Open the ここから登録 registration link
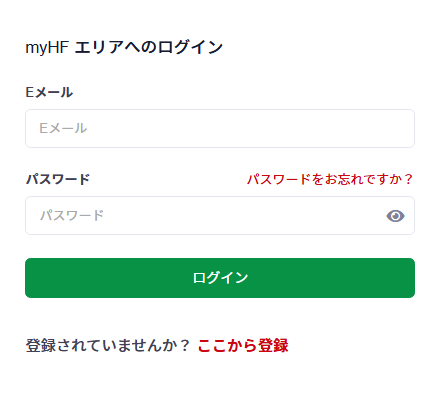This screenshot has width=437, height=397. click(243, 345)
